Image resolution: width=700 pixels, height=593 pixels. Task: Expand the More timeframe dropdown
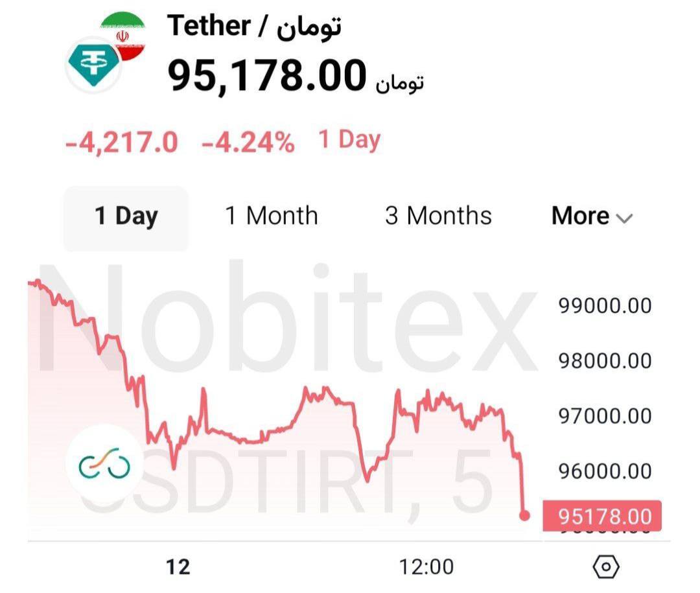592,216
